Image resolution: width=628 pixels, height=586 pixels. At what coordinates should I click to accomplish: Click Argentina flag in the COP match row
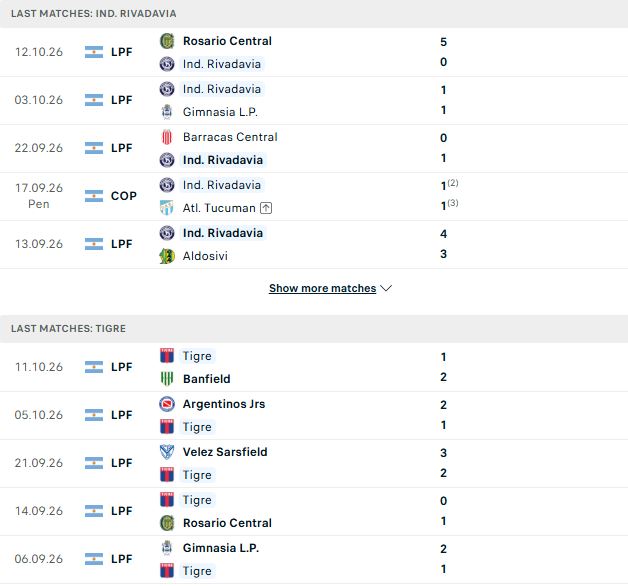pyautogui.click(x=94, y=196)
